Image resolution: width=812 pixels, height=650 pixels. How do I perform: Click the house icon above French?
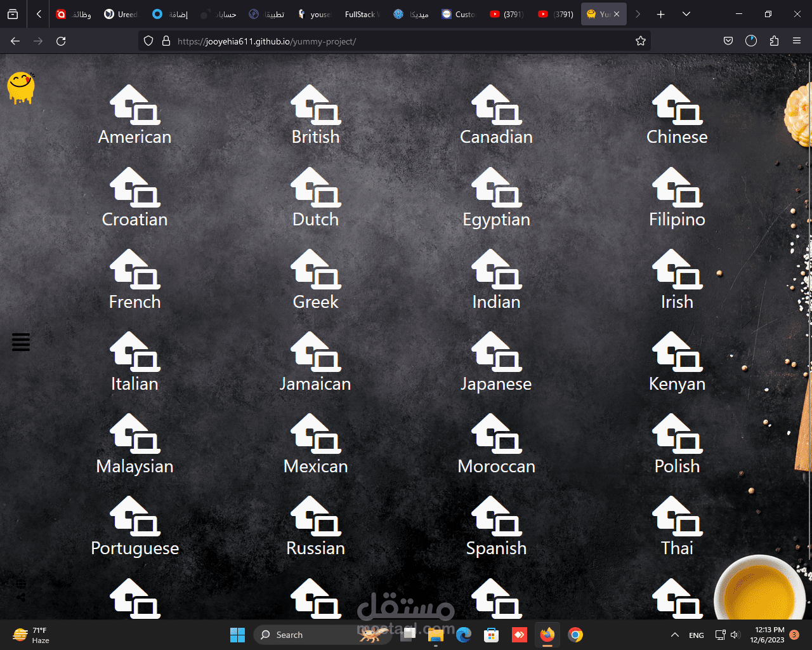135,269
